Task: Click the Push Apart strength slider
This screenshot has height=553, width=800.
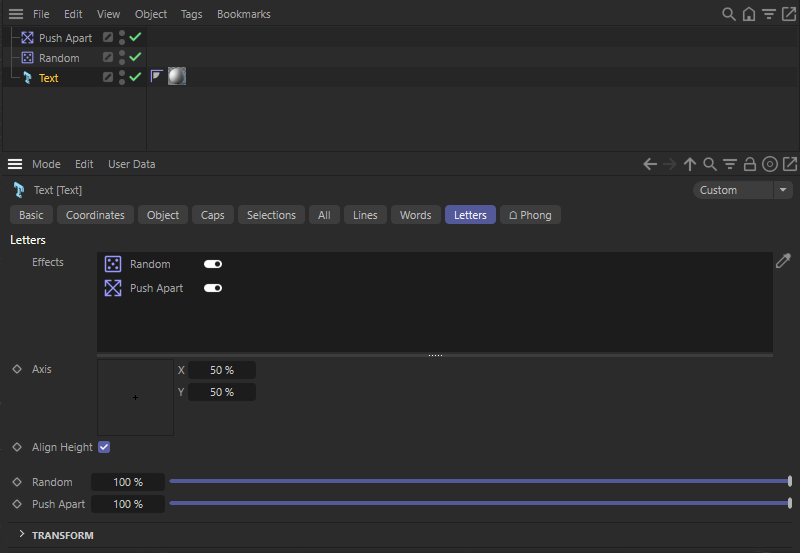Action: 480,504
